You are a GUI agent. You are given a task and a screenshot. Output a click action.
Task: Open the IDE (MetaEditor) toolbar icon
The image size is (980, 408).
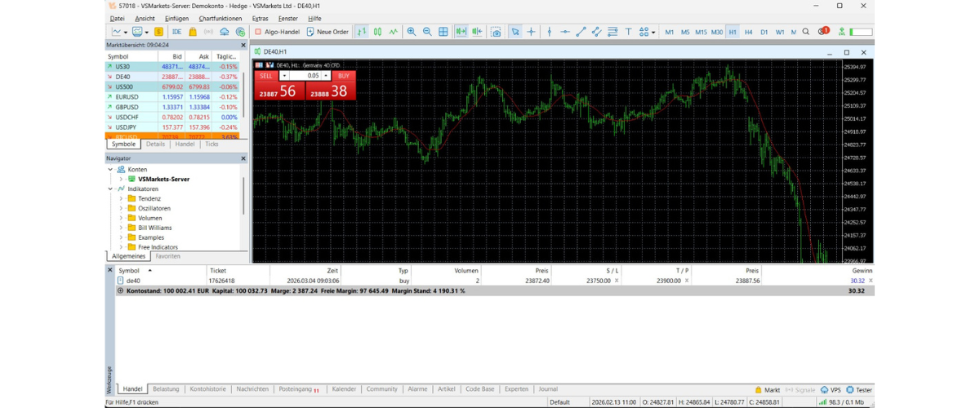(x=176, y=32)
